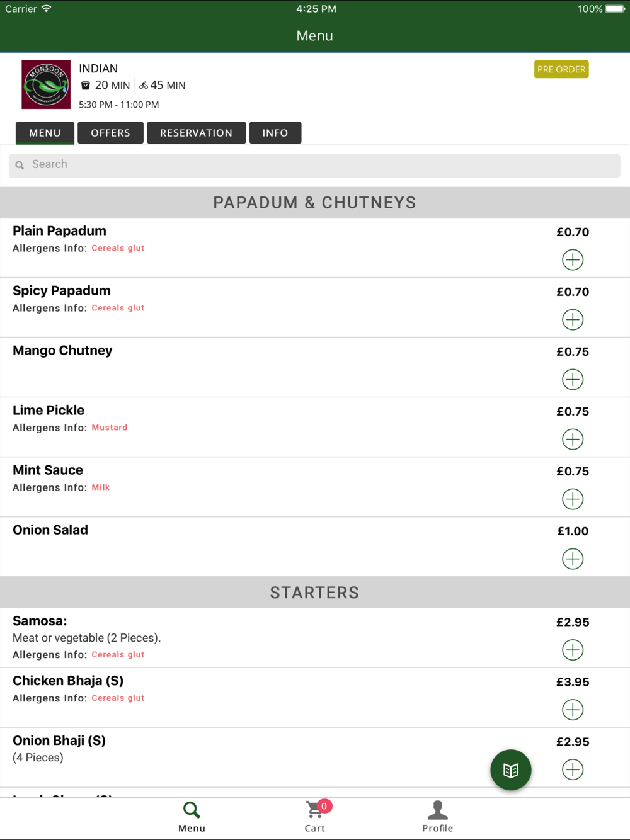Image resolution: width=630 pixels, height=840 pixels.
Task: Show the restaurant INFO tab
Action: tap(275, 133)
